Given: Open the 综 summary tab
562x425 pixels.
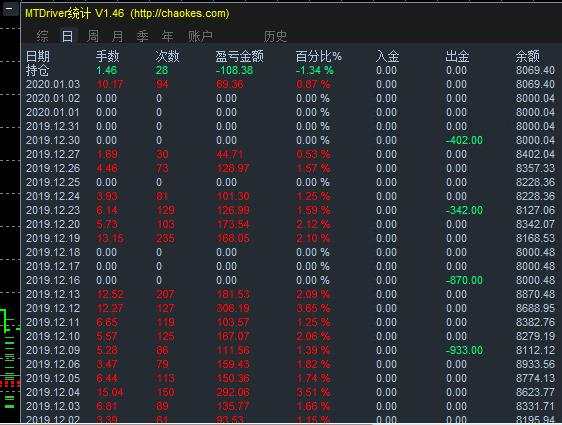Looking at the screenshot, I should pos(43,36).
